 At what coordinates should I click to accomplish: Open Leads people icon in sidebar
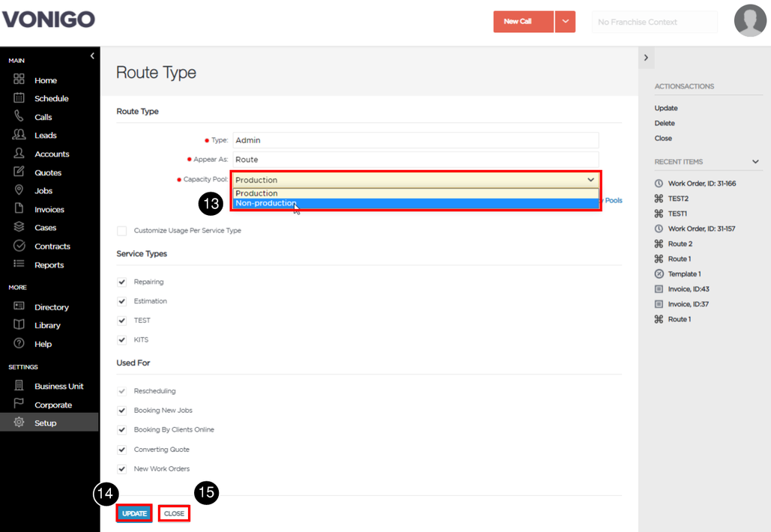click(19, 135)
